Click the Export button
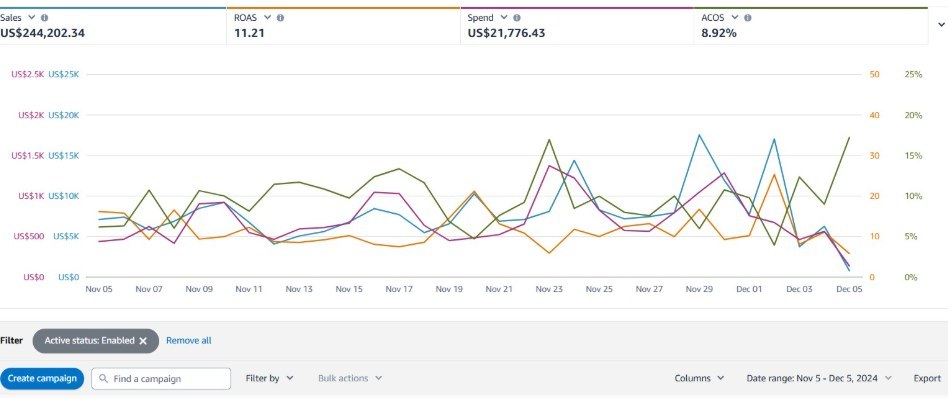Viewport: 948px width, 398px height. [x=927, y=379]
